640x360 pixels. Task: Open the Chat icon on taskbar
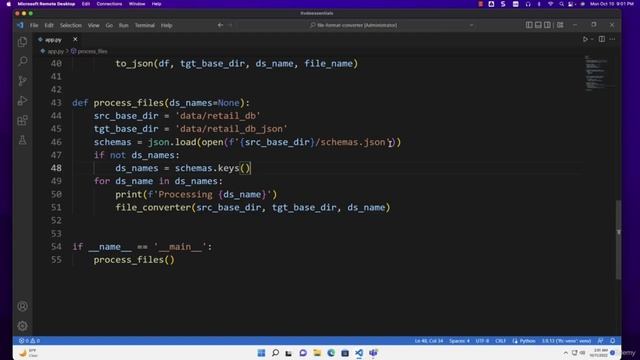pyautogui.click(x=303, y=353)
